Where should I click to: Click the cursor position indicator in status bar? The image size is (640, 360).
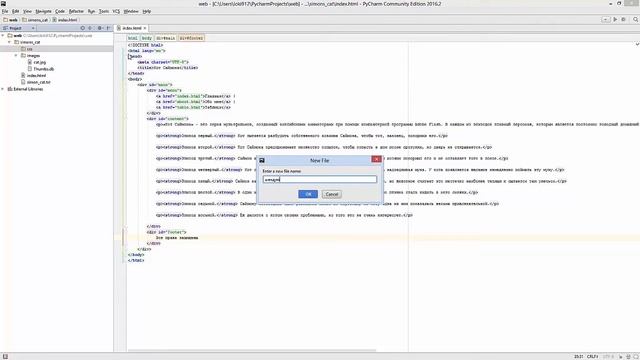pos(579,357)
